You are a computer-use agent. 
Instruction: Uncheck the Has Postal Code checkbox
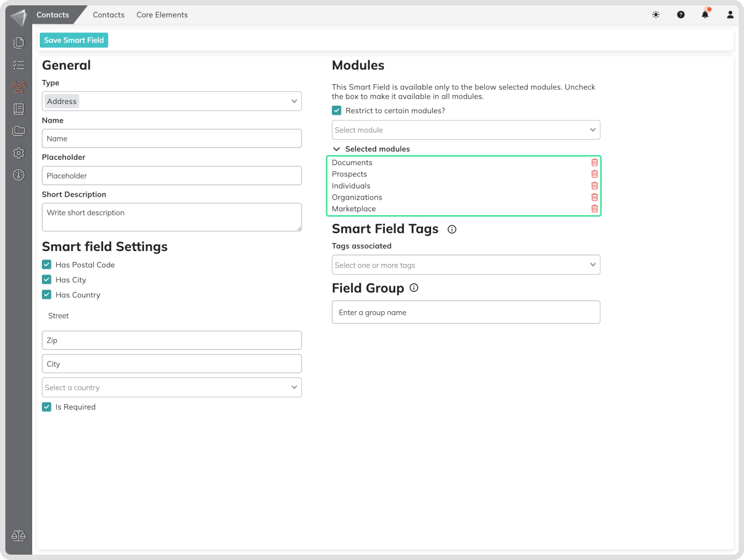tap(47, 264)
